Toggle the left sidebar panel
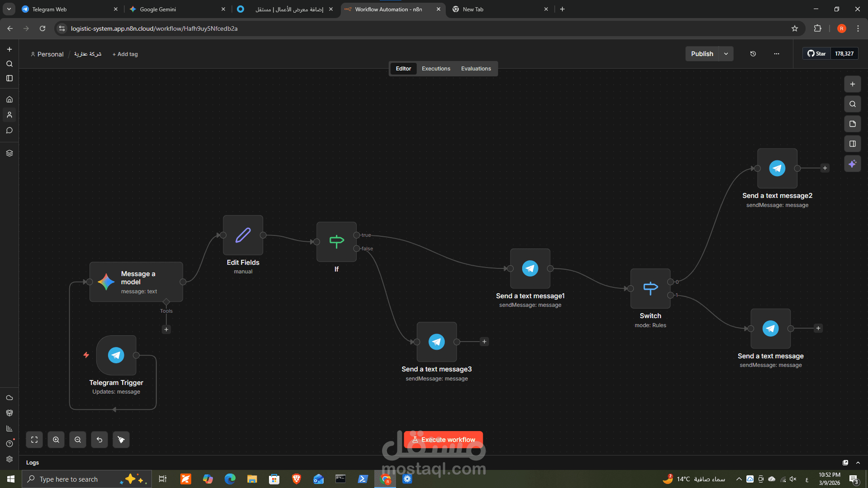This screenshot has height=488, width=868. 9,78
